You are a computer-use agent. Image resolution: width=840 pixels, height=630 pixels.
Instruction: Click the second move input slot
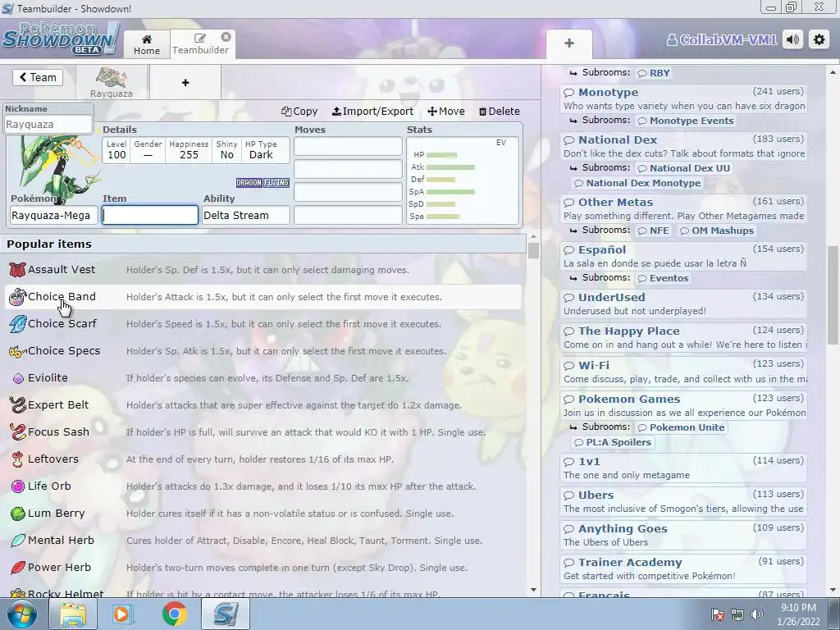point(348,169)
